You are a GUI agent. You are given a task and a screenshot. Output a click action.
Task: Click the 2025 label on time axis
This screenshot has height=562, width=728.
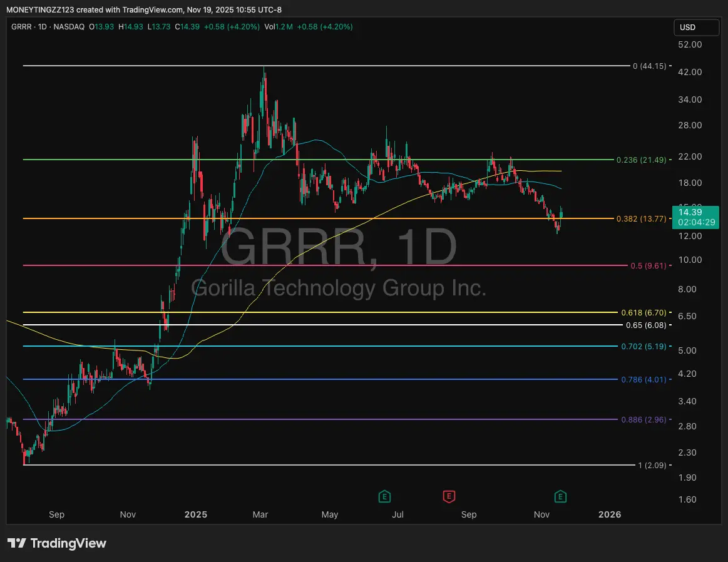click(195, 514)
